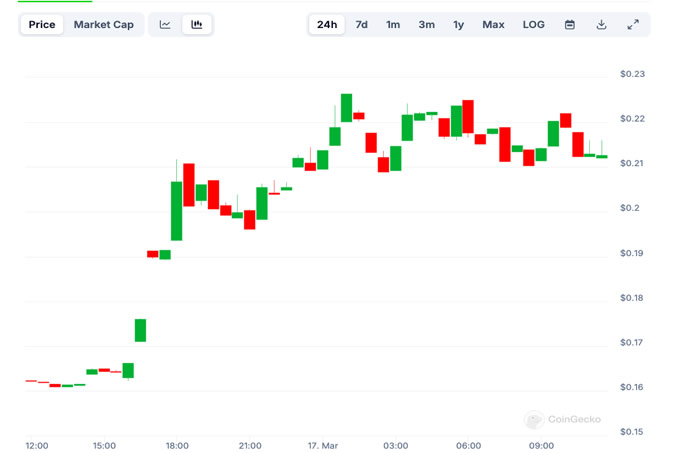Switch chart to 1m range

(x=393, y=25)
